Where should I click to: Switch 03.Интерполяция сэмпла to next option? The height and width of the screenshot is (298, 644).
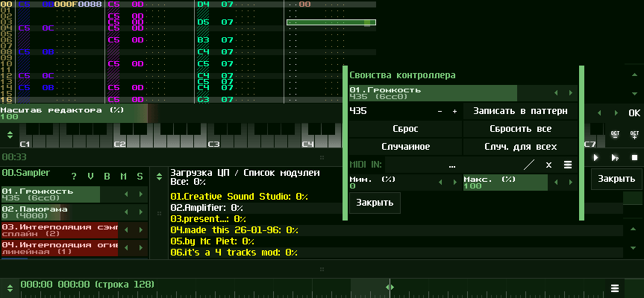[141, 230]
